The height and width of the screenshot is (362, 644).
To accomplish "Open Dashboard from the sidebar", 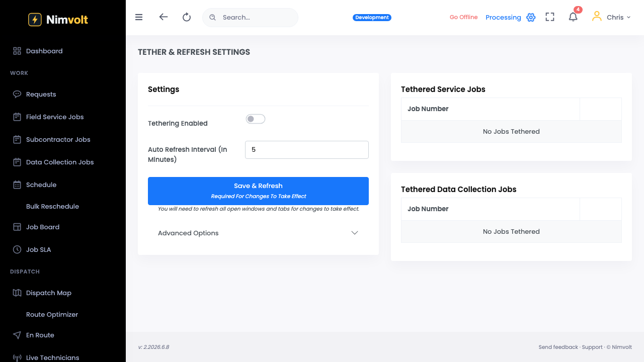I will coord(44,51).
